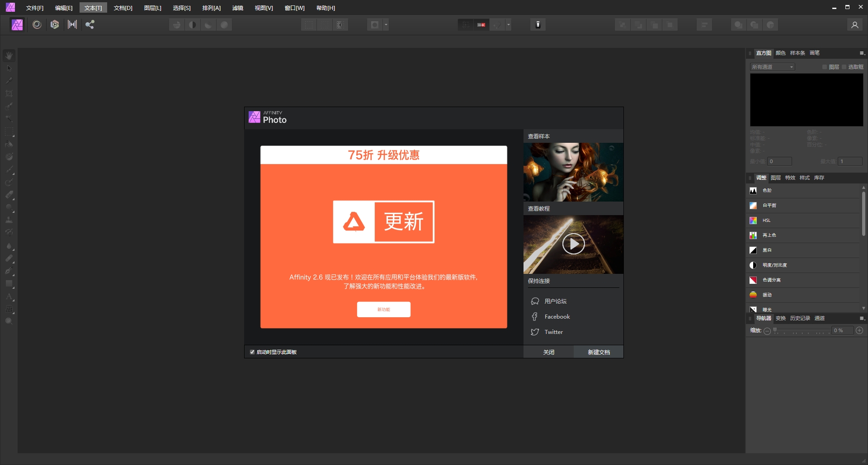
Task: Select the Crop tool
Action: click(9, 93)
